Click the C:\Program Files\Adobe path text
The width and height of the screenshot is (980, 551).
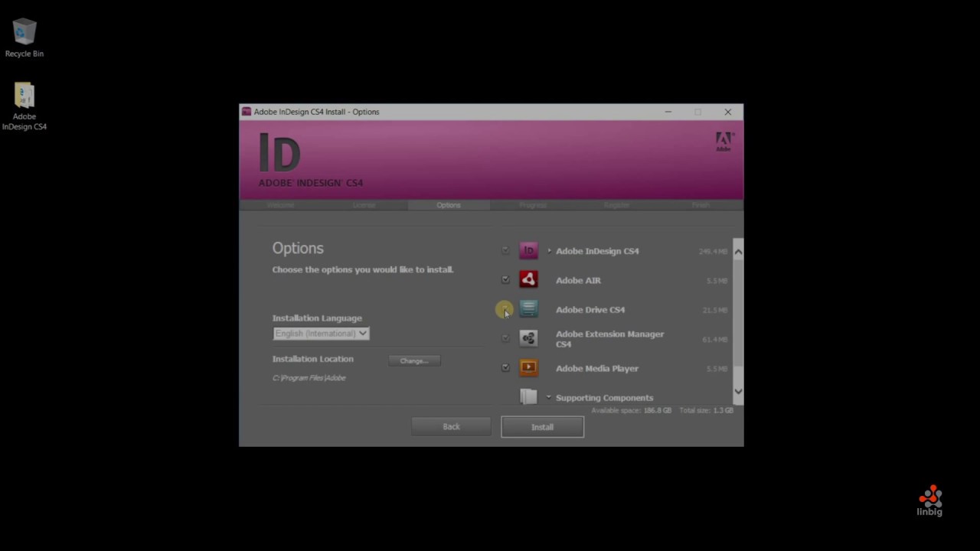point(309,378)
